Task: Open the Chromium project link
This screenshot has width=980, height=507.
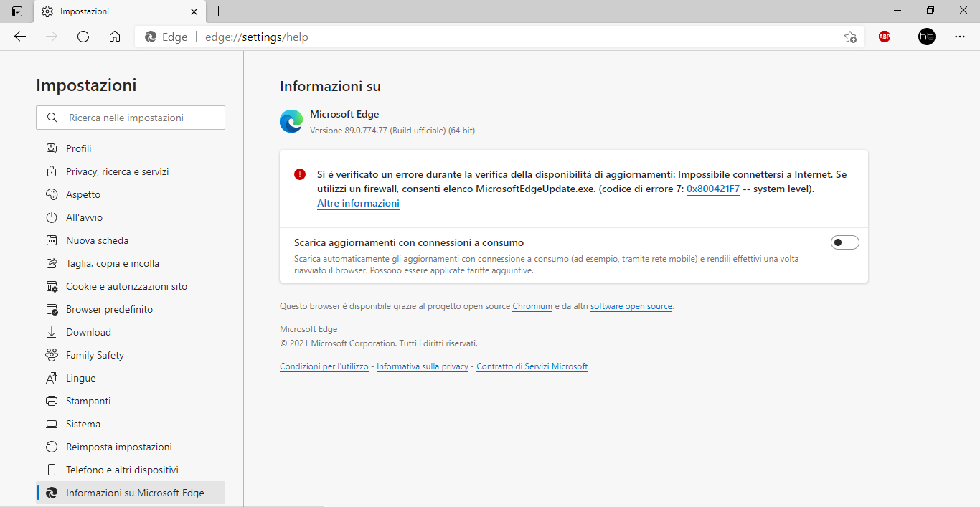Action: click(532, 306)
